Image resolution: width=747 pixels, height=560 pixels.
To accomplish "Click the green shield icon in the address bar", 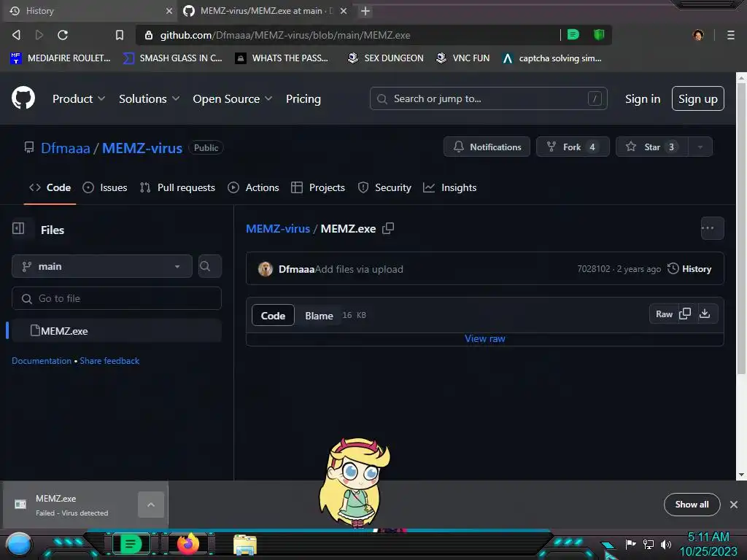I will (599, 34).
